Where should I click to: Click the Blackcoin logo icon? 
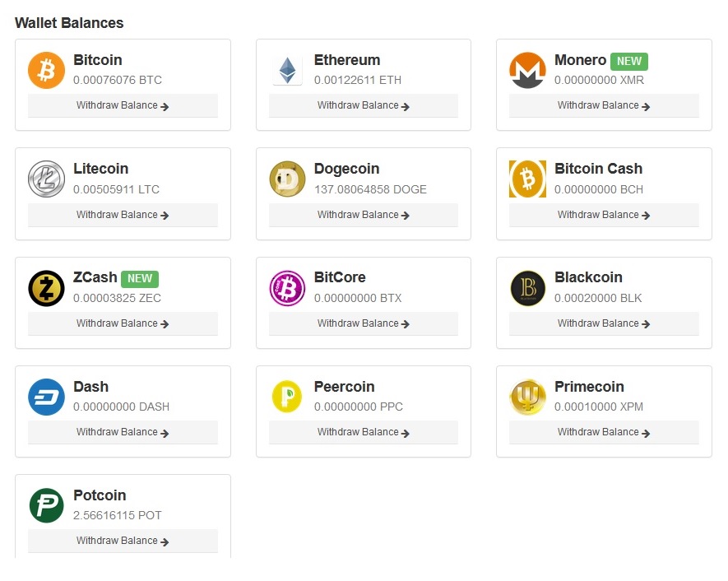(527, 288)
